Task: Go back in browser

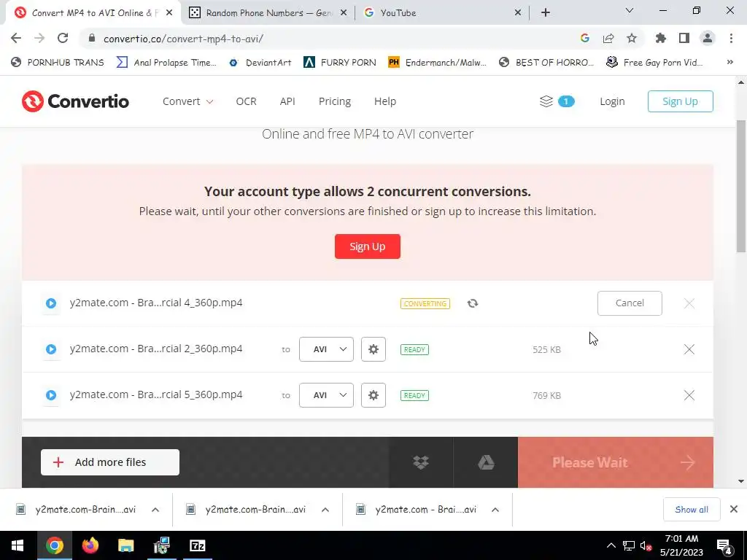Action: click(x=16, y=38)
